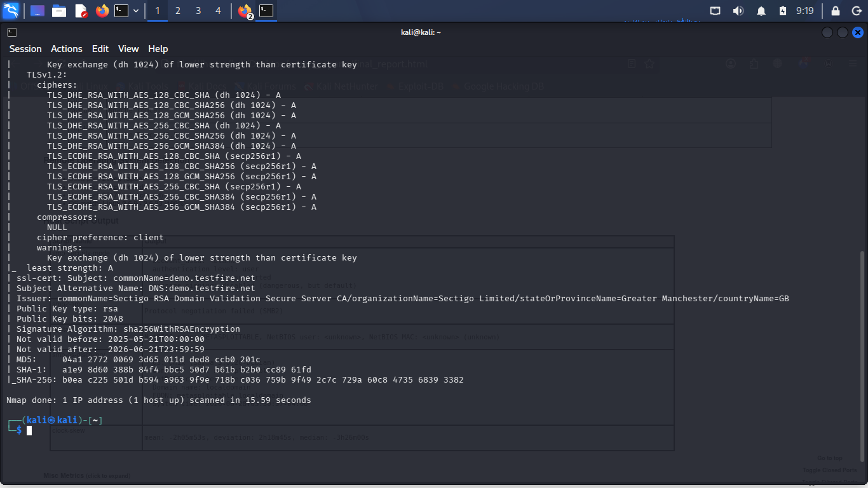The height and width of the screenshot is (490, 868).
Task: Launch the Firefox browser from the panel
Action: pyautogui.click(x=102, y=11)
